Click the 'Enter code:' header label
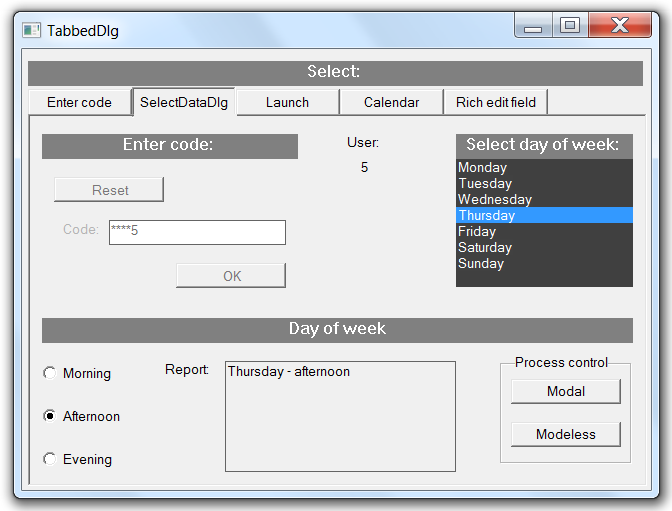The image size is (672, 511). coord(170,145)
